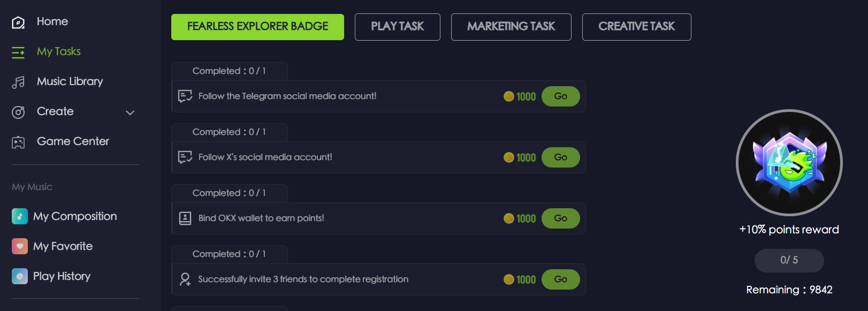868x311 pixels.
Task: Click the My Favorite heart icon
Action: pyautogui.click(x=20, y=246)
